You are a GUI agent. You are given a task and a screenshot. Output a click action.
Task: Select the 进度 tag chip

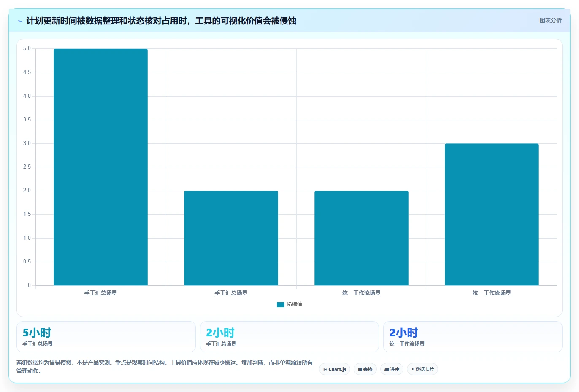(x=392, y=369)
